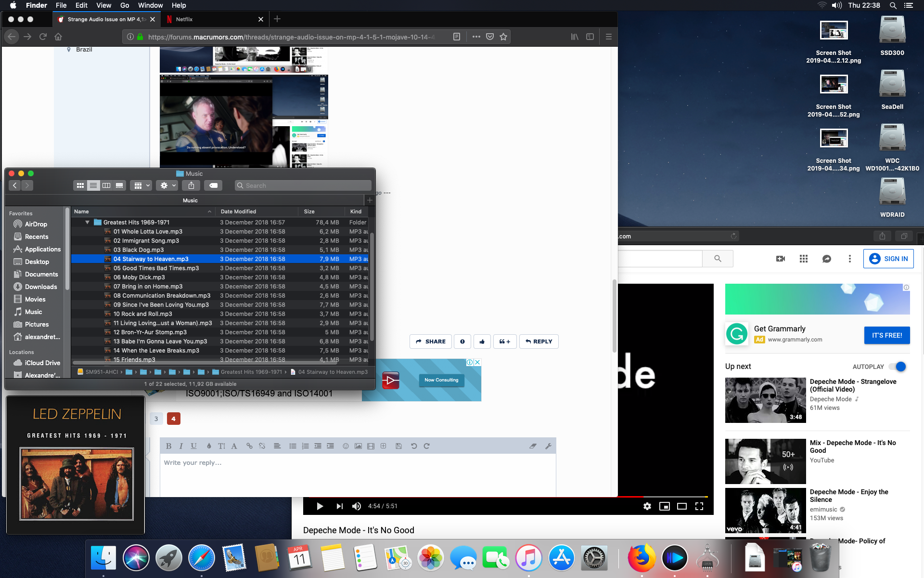Open the text color drop icon
Screen dimensions: 924x578
209,446
